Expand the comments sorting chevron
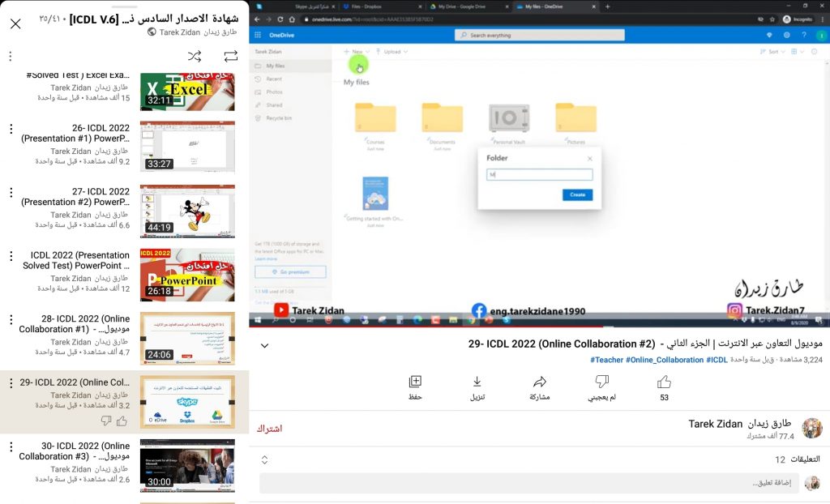830x504 pixels. click(x=264, y=459)
